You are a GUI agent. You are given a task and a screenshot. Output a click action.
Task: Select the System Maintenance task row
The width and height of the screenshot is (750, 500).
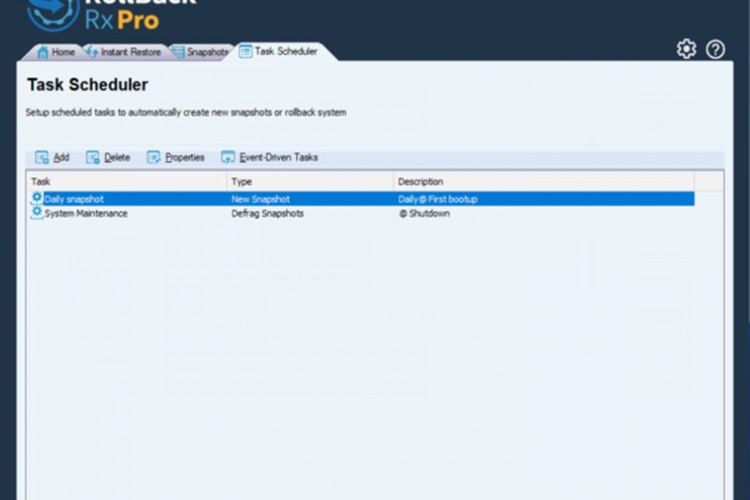coord(362,213)
